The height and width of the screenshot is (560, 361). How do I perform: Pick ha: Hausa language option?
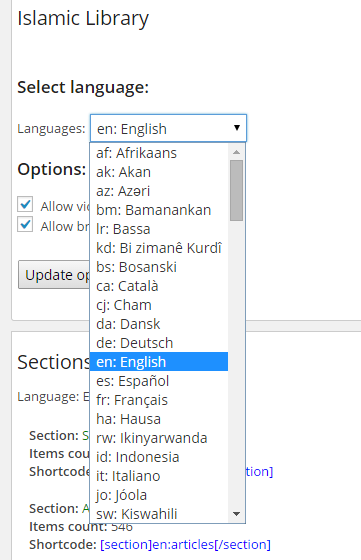(159, 419)
